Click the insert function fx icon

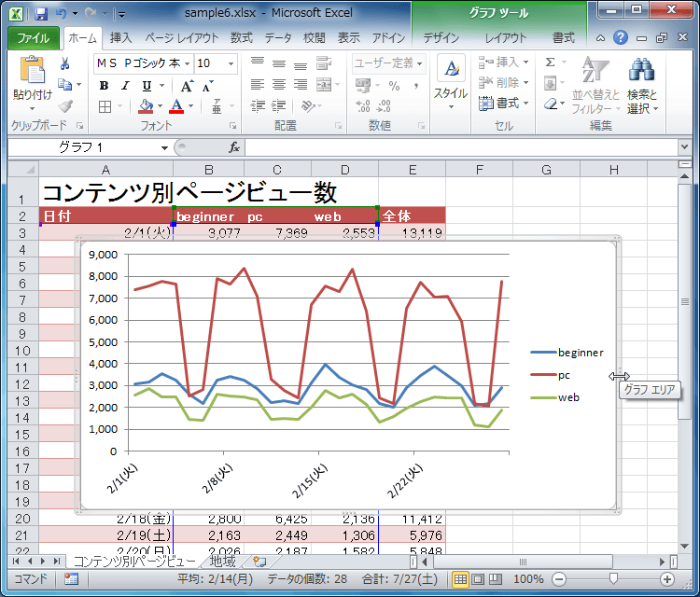[x=234, y=147]
